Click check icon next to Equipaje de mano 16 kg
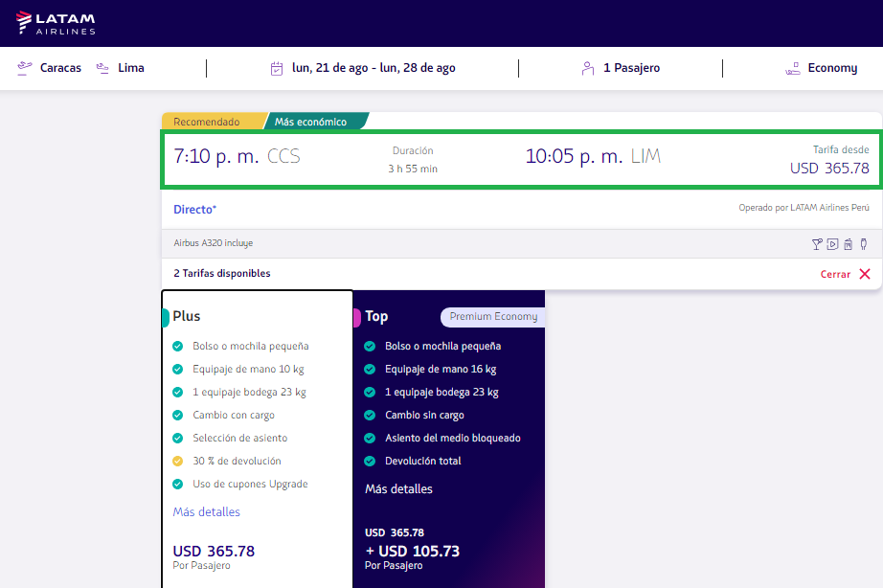Screen dimensions: 883x588 [370, 369]
